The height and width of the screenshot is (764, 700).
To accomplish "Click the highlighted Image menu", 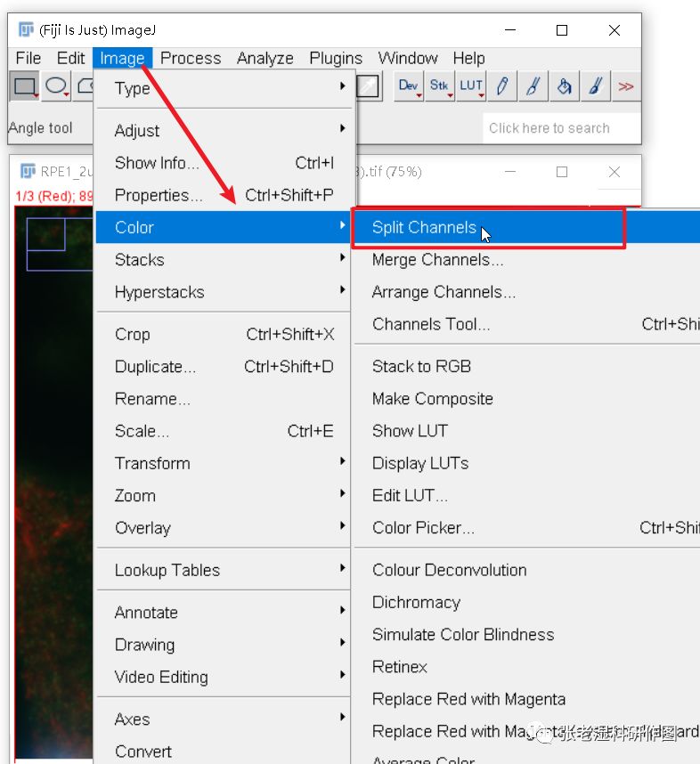I will pyautogui.click(x=122, y=58).
